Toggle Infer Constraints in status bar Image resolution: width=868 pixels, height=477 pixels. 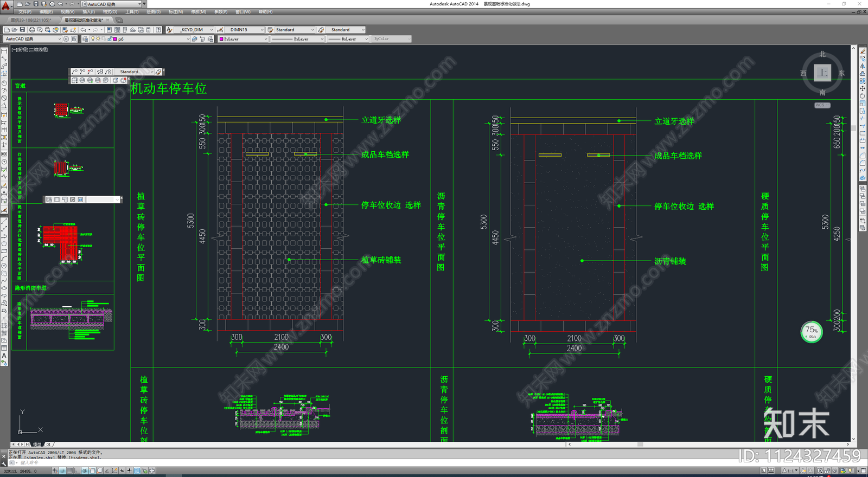[55, 471]
